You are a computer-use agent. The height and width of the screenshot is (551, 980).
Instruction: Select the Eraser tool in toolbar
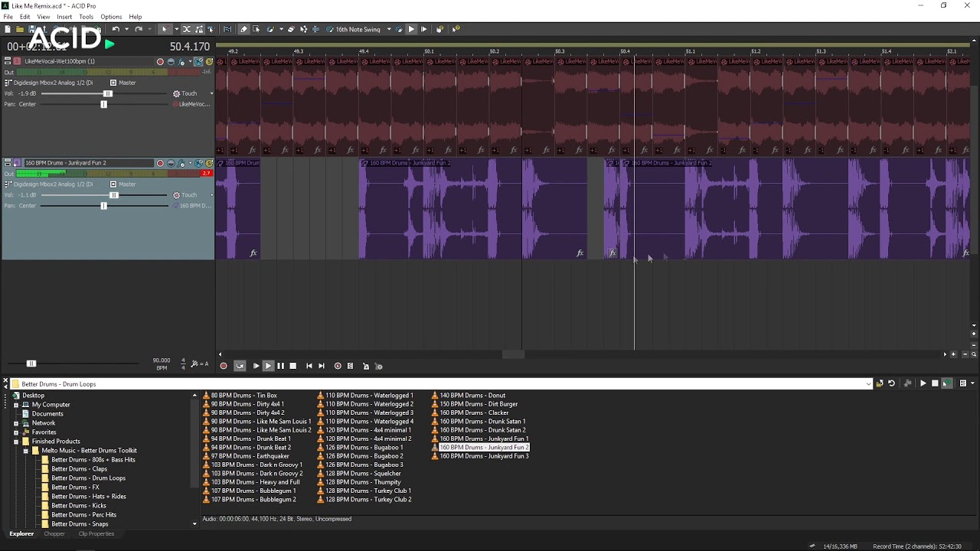(x=291, y=29)
